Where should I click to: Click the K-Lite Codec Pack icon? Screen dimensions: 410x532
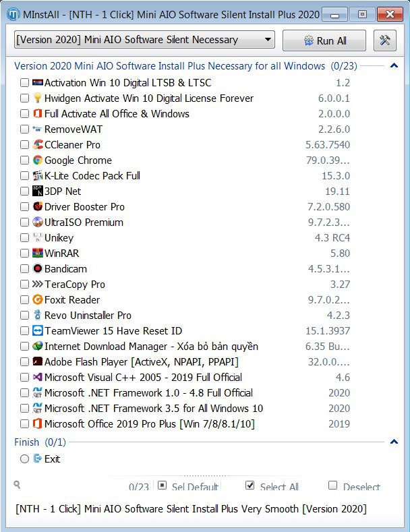37,176
